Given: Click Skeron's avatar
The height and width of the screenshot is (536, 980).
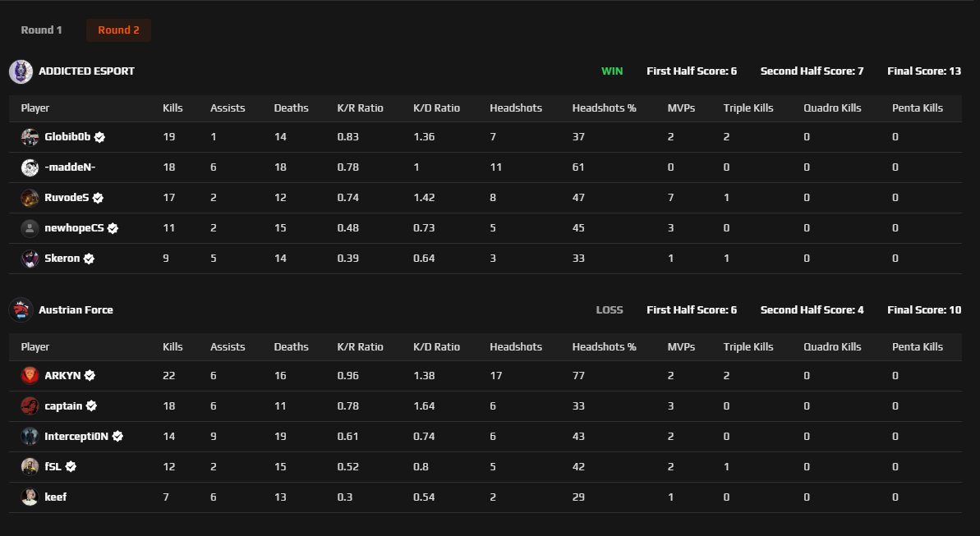Looking at the screenshot, I should 30,258.
